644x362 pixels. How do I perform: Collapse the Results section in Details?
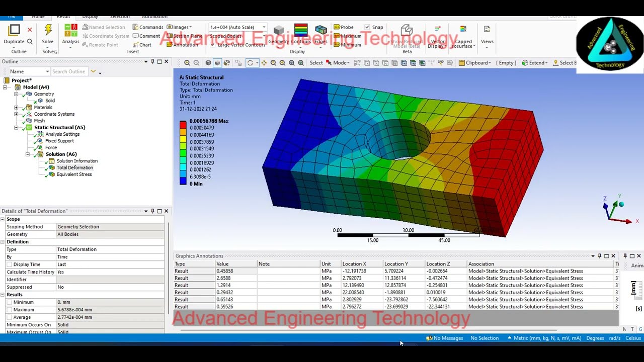pos(3,295)
